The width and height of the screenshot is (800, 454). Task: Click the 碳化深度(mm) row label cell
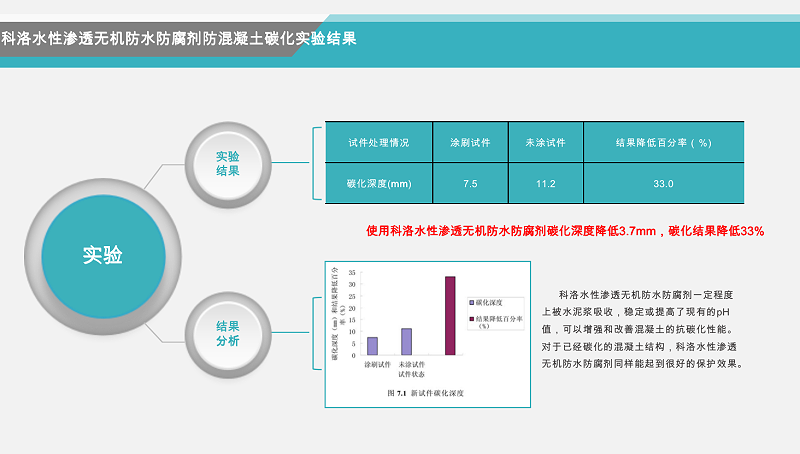click(x=378, y=184)
